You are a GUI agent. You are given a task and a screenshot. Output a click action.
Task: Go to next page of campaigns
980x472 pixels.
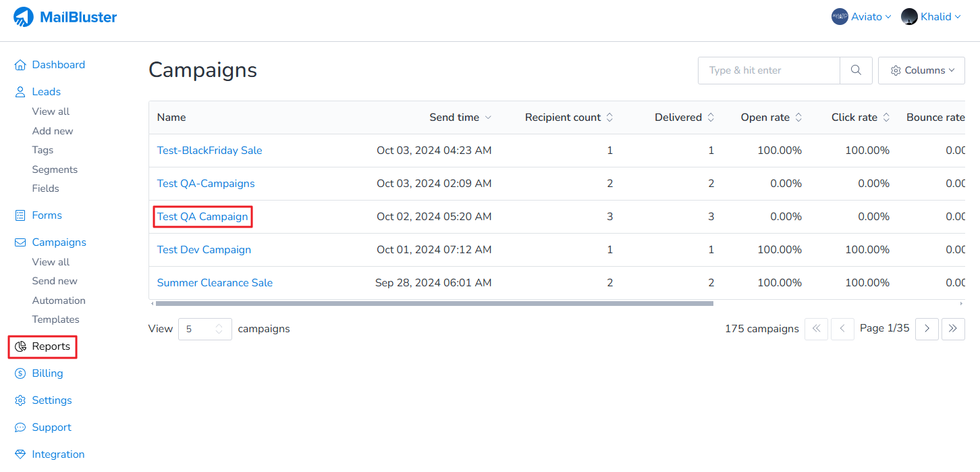coord(927,329)
